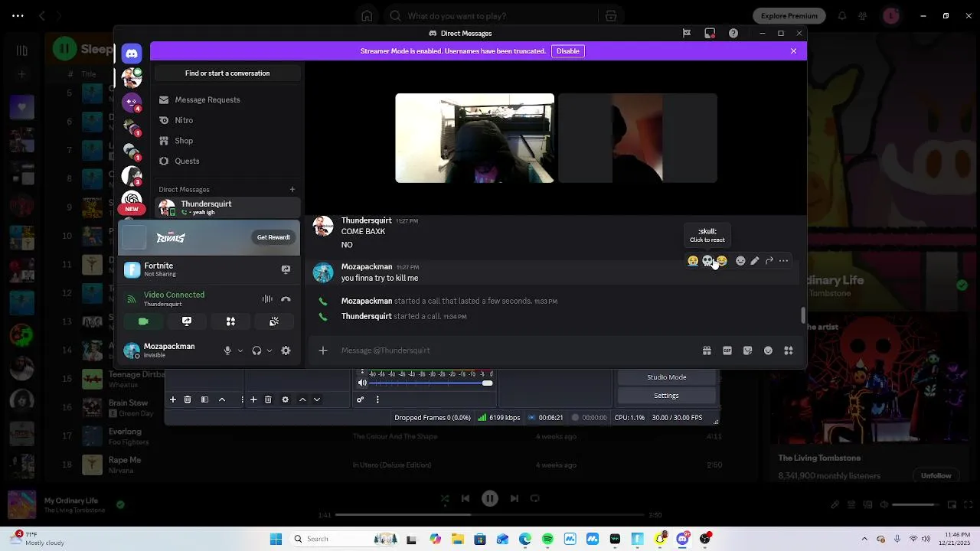Open the Shop page
This screenshot has width=980, height=551.
pyautogui.click(x=227, y=141)
